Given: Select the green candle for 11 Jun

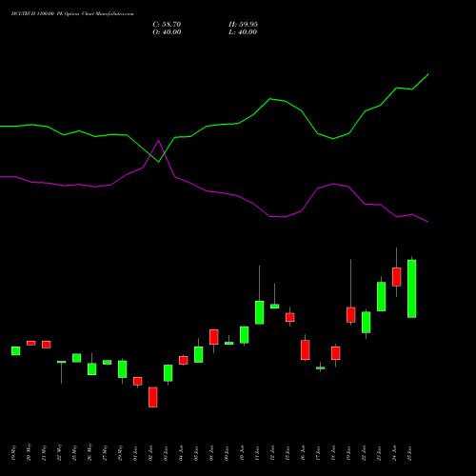Looking at the screenshot, I should pos(260,312).
